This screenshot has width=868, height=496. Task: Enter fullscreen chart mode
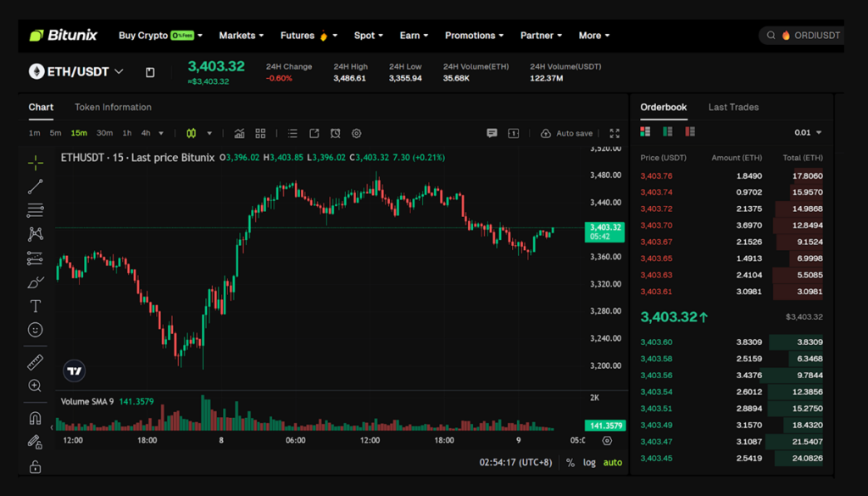coord(615,133)
